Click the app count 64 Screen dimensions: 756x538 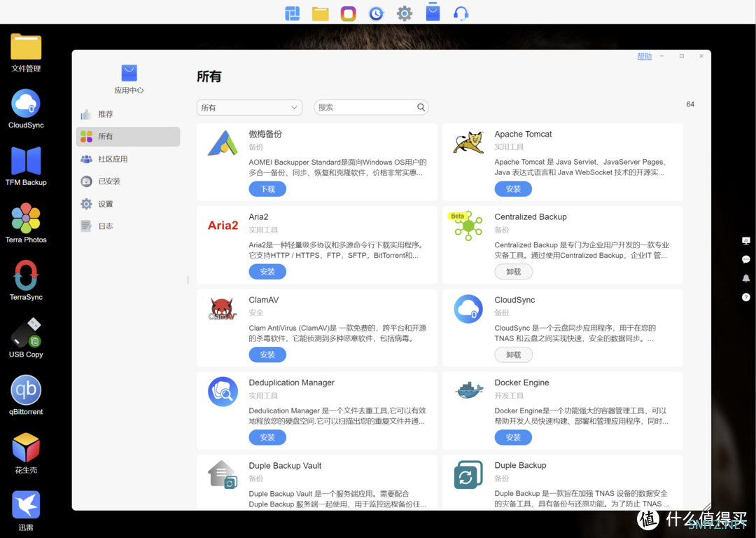click(690, 104)
